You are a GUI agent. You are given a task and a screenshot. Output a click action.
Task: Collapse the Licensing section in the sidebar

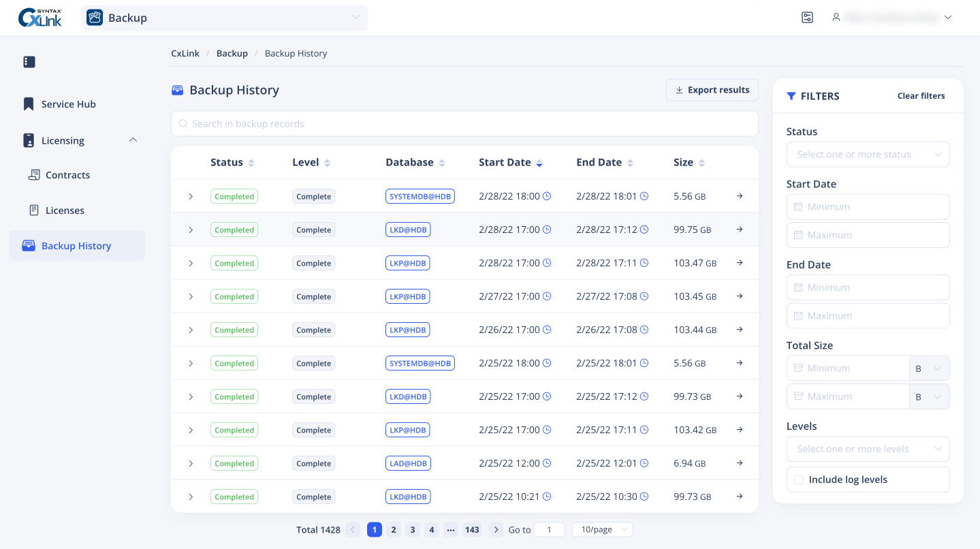pos(133,140)
